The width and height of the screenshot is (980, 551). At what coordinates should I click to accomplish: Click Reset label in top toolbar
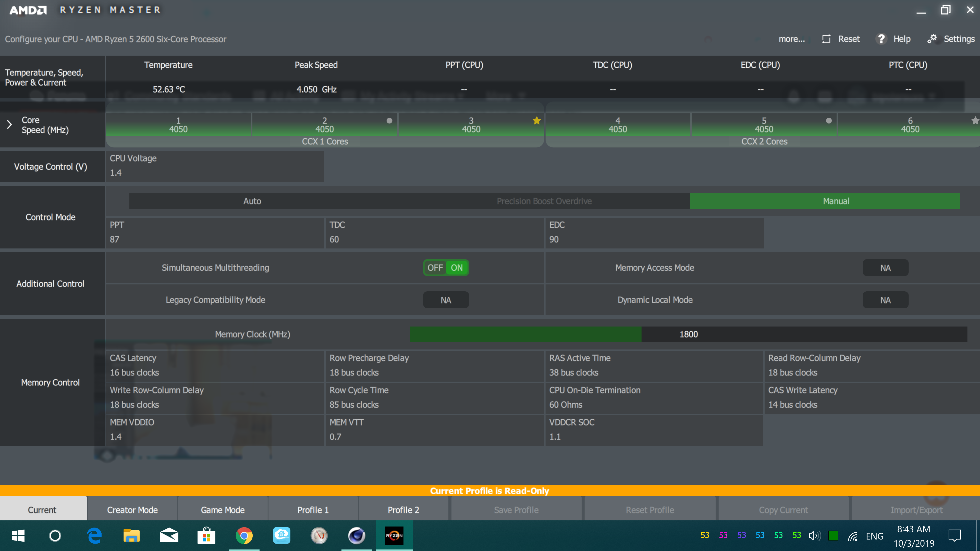click(849, 39)
